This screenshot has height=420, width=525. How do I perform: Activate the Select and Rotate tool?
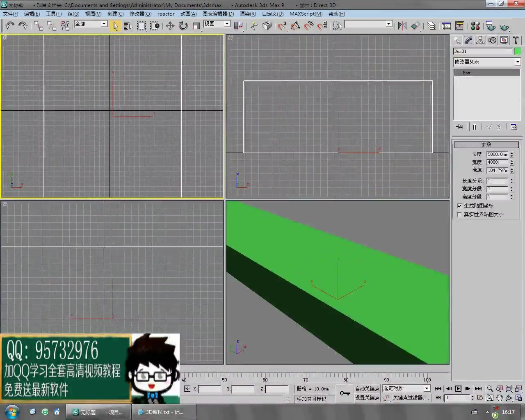click(x=183, y=26)
